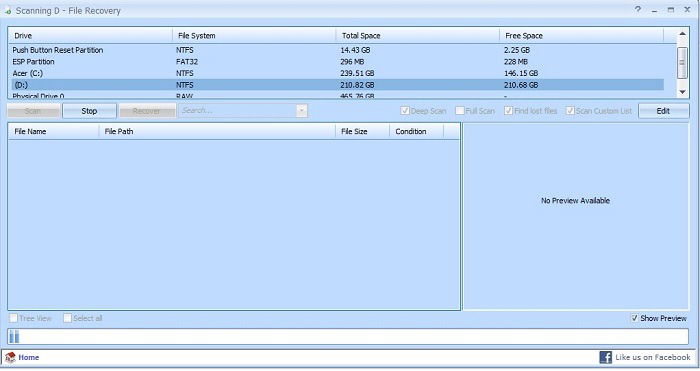Image resolution: width=700 pixels, height=371 pixels.
Task: Select the Physical Drive 0 row
Action: tap(337, 95)
